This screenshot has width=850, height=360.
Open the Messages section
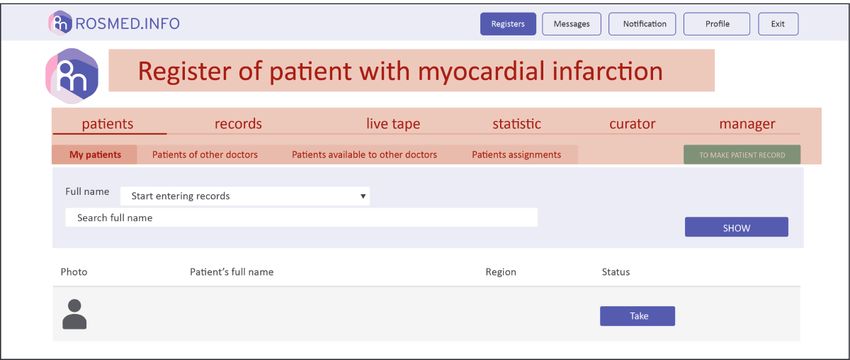[571, 24]
